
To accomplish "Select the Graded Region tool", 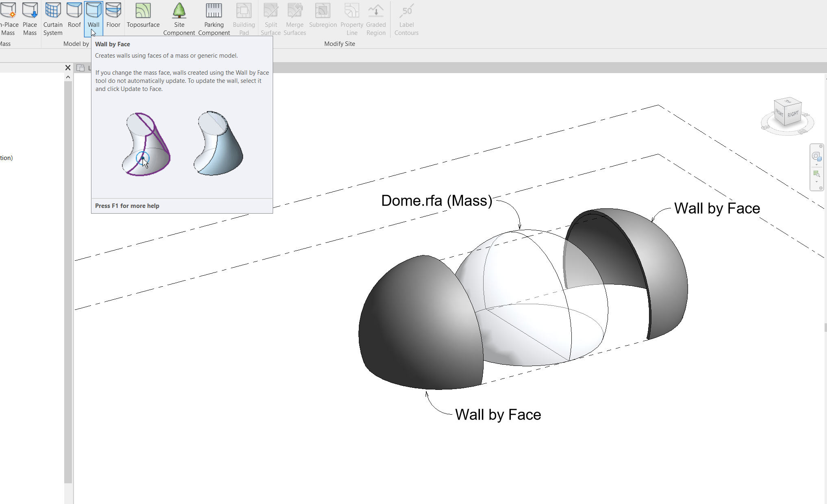I will click(x=376, y=18).
